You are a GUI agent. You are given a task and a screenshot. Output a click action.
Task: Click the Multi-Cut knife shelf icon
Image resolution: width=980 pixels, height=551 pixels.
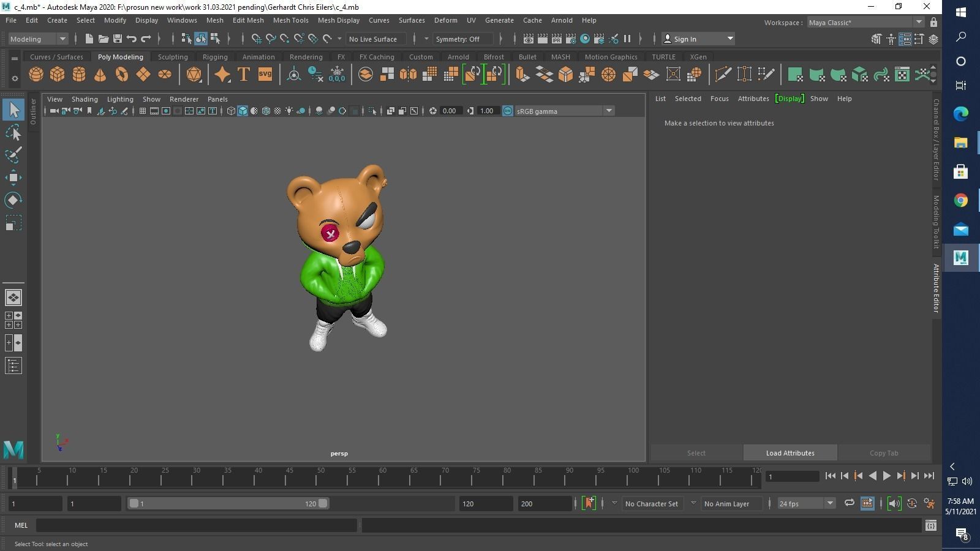point(723,75)
